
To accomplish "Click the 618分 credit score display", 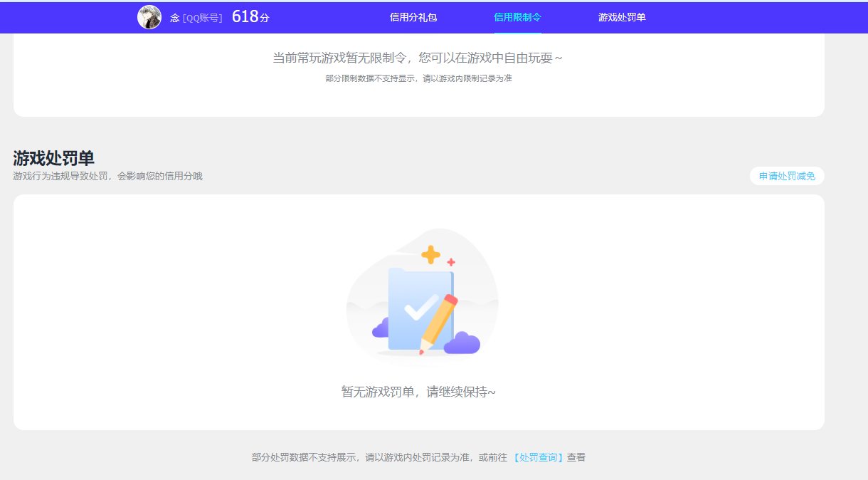I will point(251,16).
